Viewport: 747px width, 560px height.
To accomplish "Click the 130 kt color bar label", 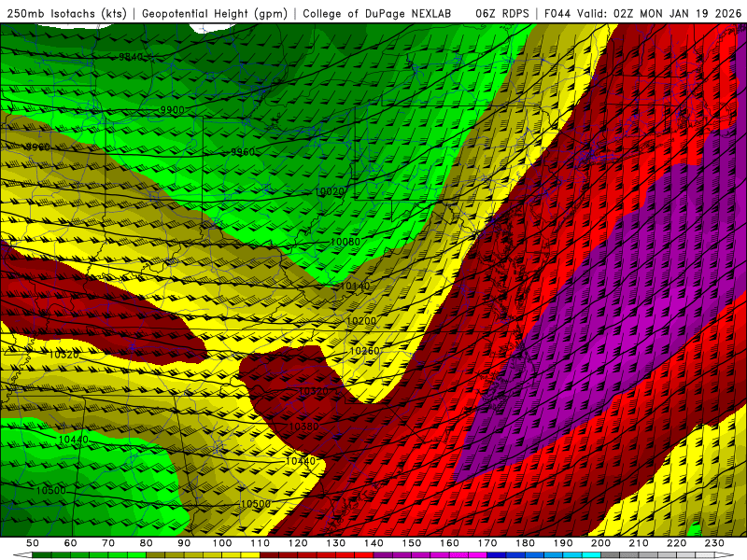I will click(x=335, y=543).
